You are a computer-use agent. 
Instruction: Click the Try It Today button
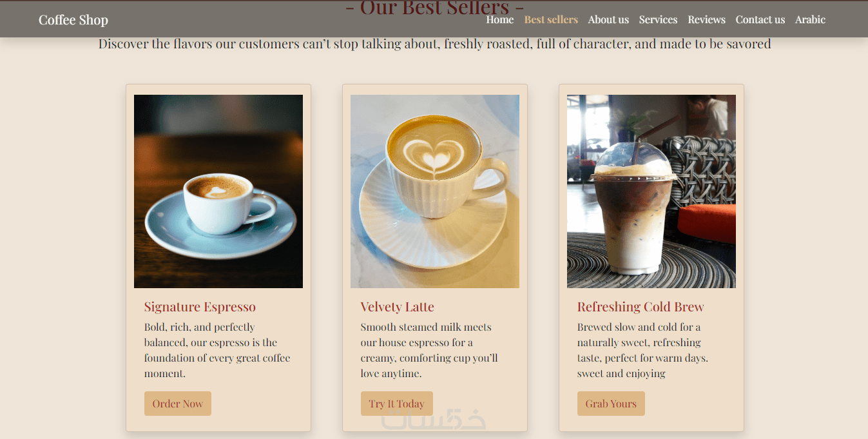(x=397, y=404)
